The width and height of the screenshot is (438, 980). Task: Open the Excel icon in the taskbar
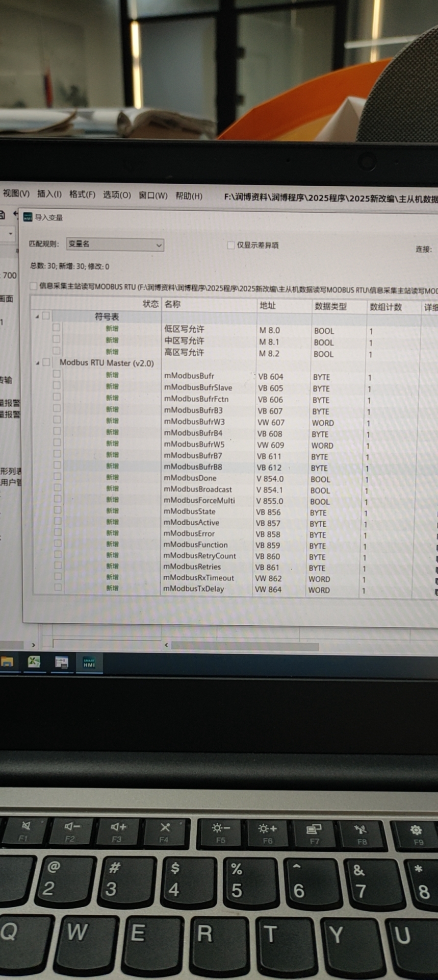click(x=34, y=662)
